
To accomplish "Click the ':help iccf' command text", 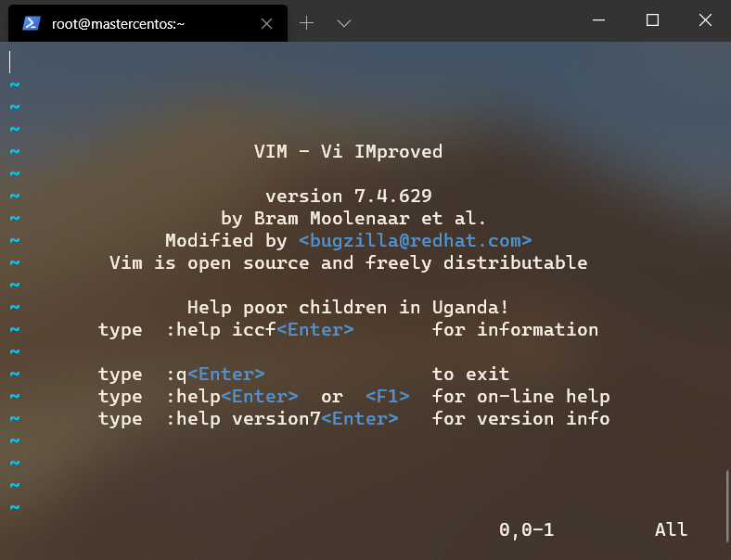I will pyautogui.click(x=222, y=330).
